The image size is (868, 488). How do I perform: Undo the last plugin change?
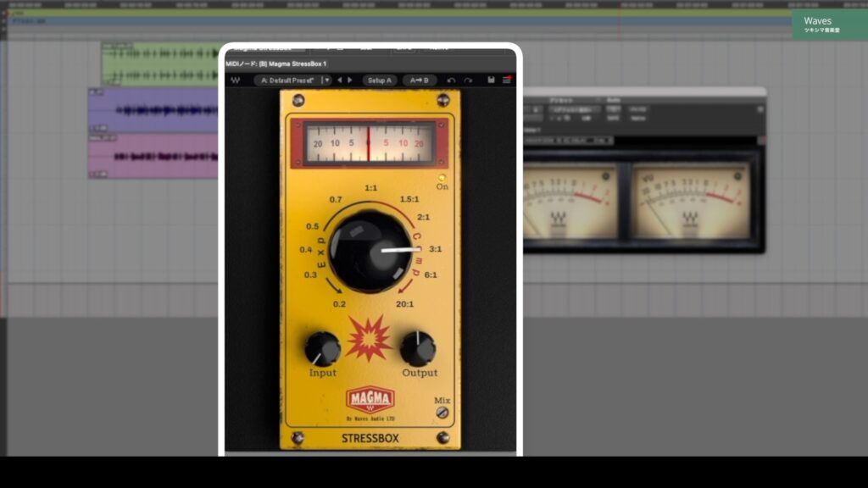click(451, 80)
